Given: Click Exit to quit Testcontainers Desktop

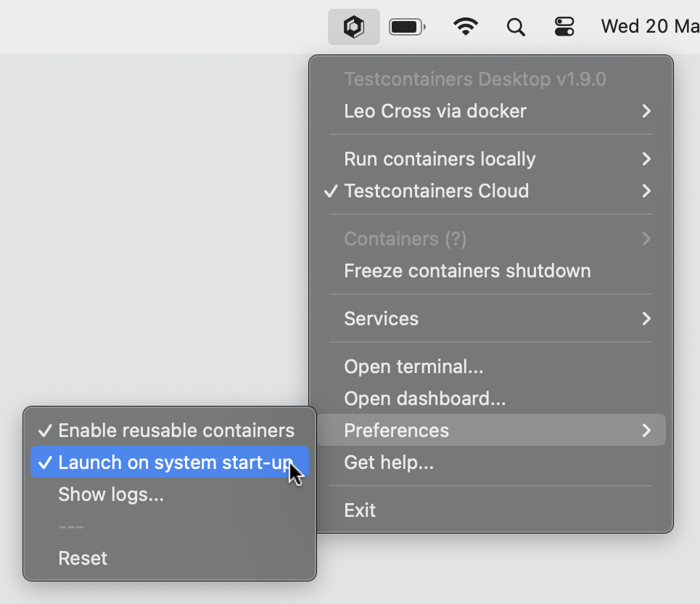Looking at the screenshot, I should tap(360, 510).
